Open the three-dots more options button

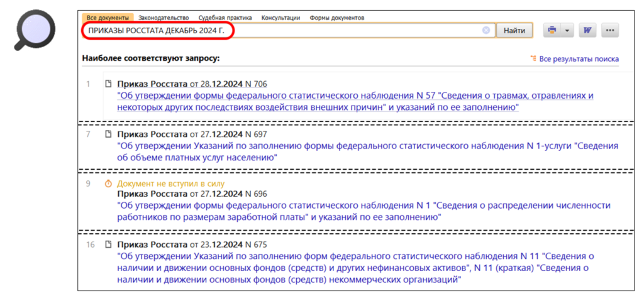610,30
